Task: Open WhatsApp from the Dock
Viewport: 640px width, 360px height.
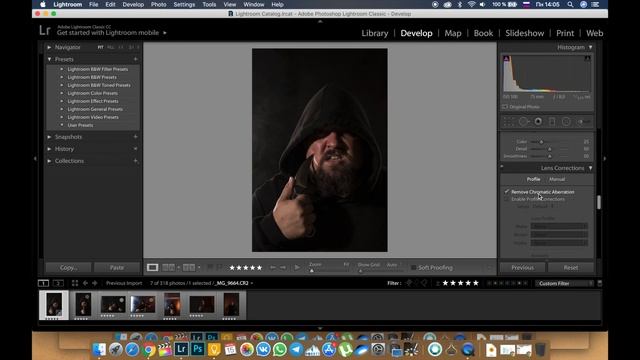Action: pyautogui.click(x=280, y=349)
